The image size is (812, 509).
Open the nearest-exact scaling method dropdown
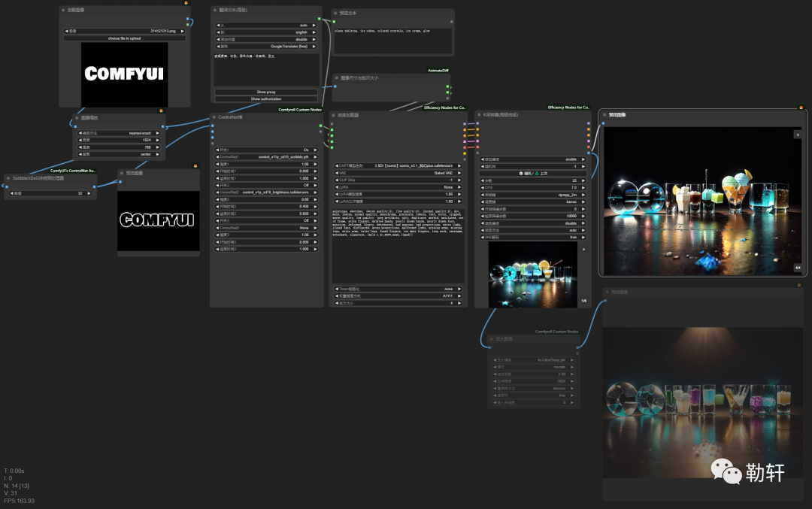pos(119,133)
